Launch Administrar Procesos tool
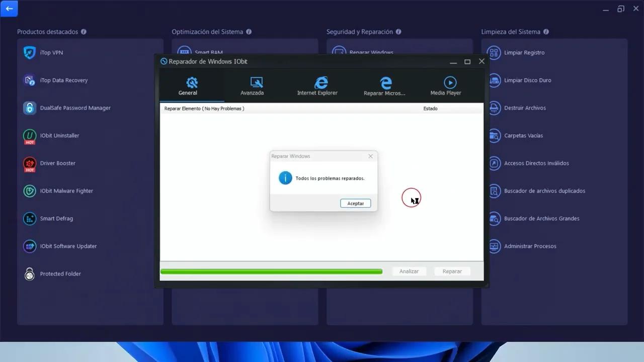Viewport: 644px width, 362px height. coord(530,246)
